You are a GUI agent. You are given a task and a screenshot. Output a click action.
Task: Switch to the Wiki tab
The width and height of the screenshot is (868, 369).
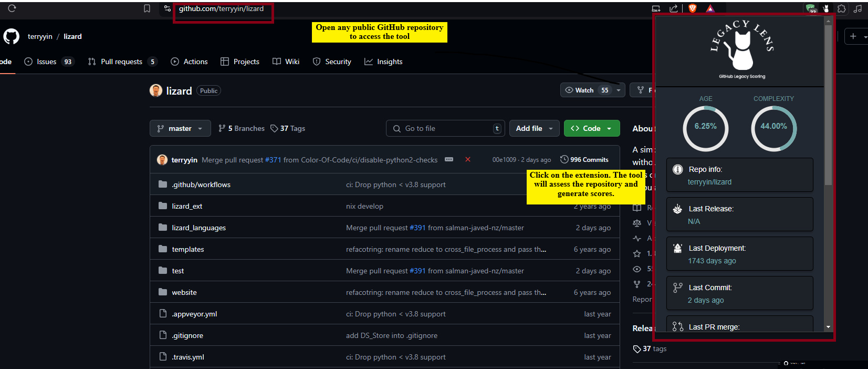tap(286, 61)
